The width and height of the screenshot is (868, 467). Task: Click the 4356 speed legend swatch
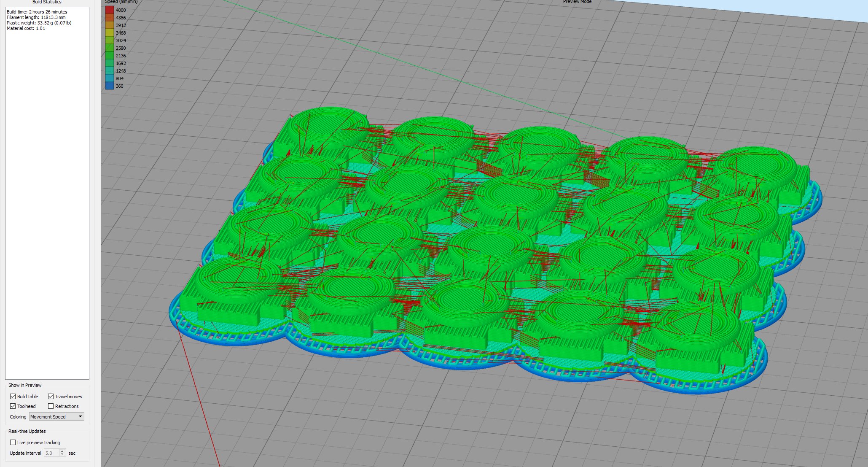point(110,17)
